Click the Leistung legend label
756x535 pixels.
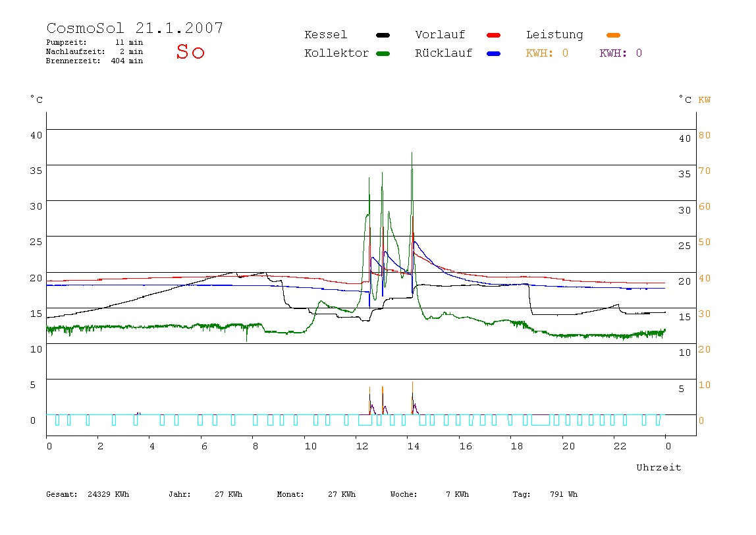click(x=554, y=35)
